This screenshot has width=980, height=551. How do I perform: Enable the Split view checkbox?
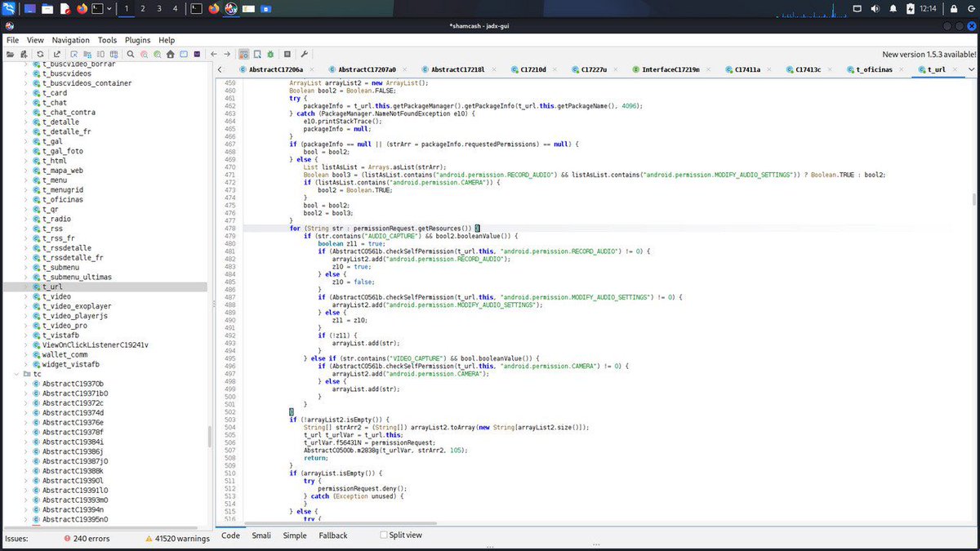pos(384,535)
